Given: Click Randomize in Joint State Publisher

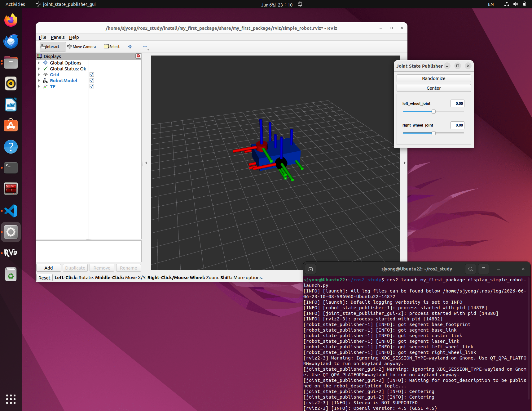Looking at the screenshot, I should 433,78.
